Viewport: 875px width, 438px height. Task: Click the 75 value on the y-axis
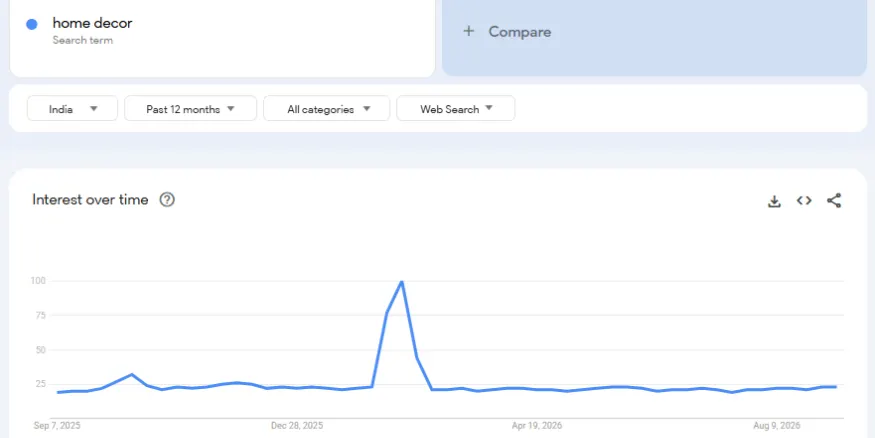coord(40,315)
